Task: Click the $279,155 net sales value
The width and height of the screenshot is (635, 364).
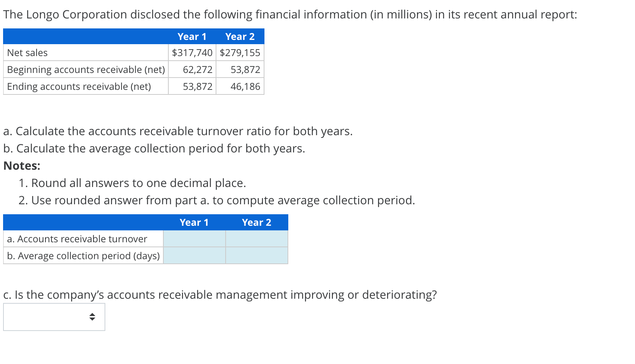Action: point(240,53)
